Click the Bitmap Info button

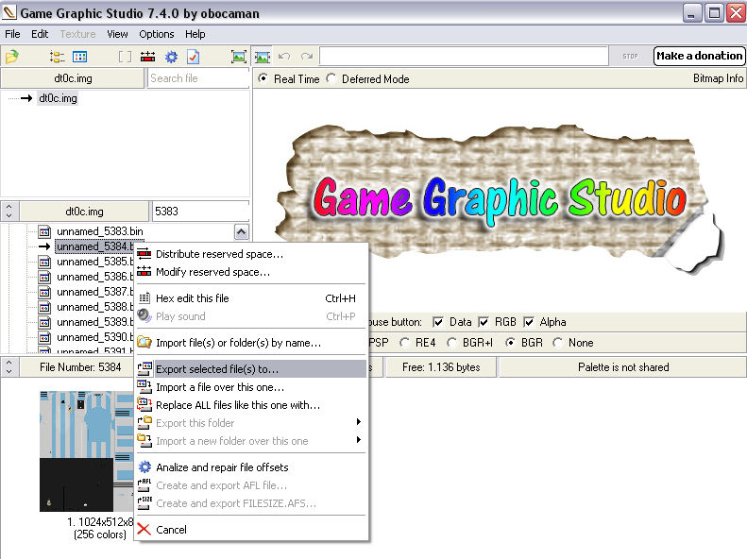(x=718, y=78)
